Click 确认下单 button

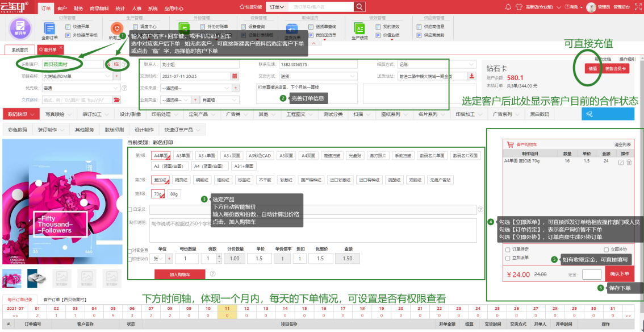(x=620, y=273)
